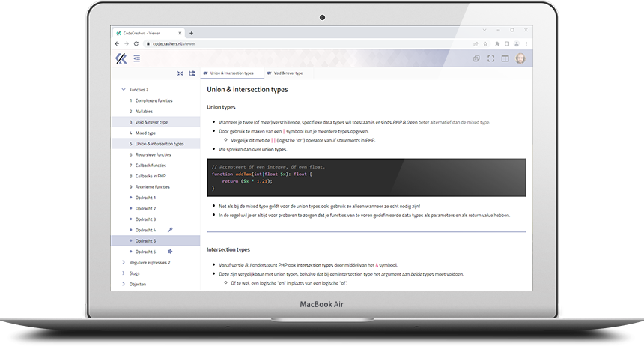Click the key icon beside Opdracht 4

(x=170, y=230)
